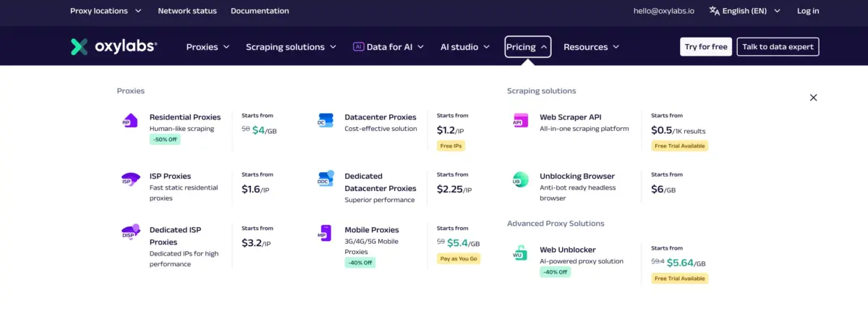Click the -40% Off badge under Web Unblocker
Image resolution: width=868 pixels, height=309 pixels.
click(555, 272)
